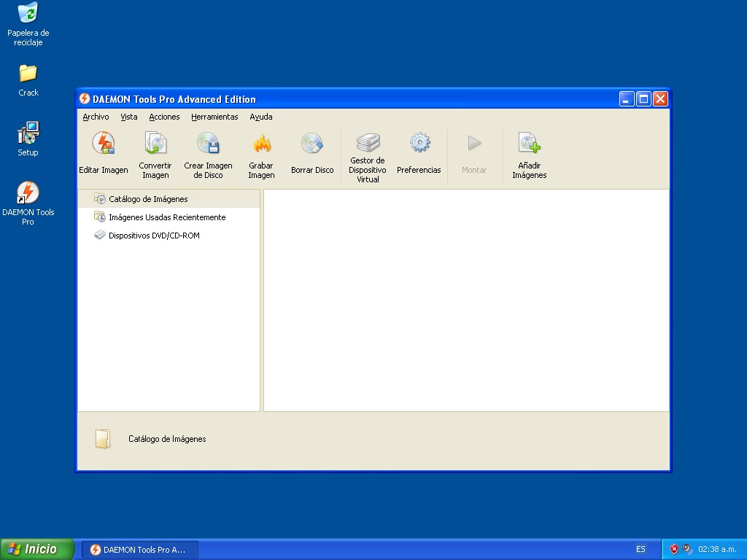Open the Herramientas menu

tap(214, 117)
